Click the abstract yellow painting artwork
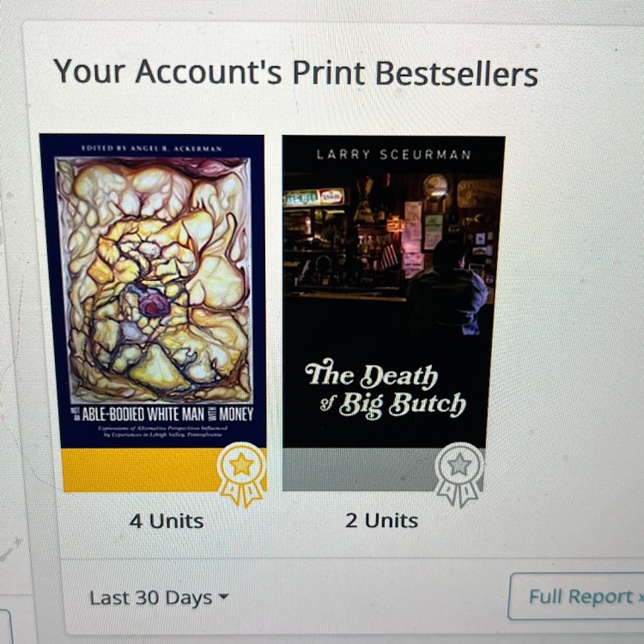 point(154,279)
